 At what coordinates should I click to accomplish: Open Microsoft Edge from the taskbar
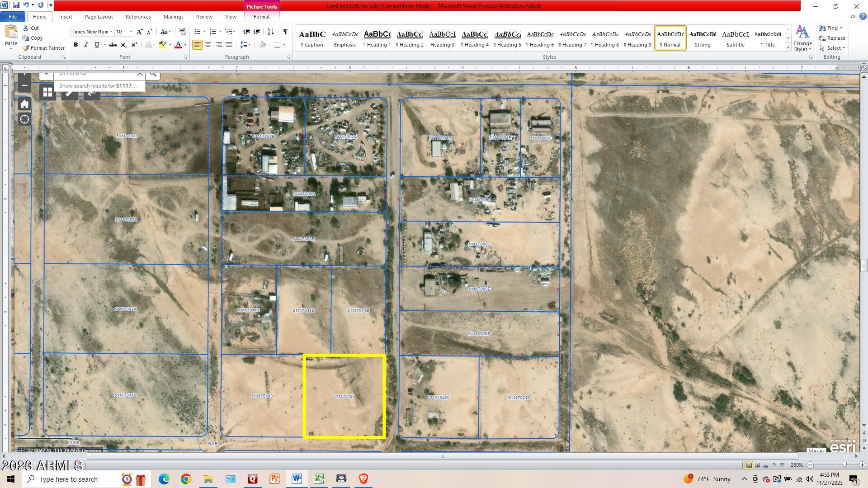164,479
